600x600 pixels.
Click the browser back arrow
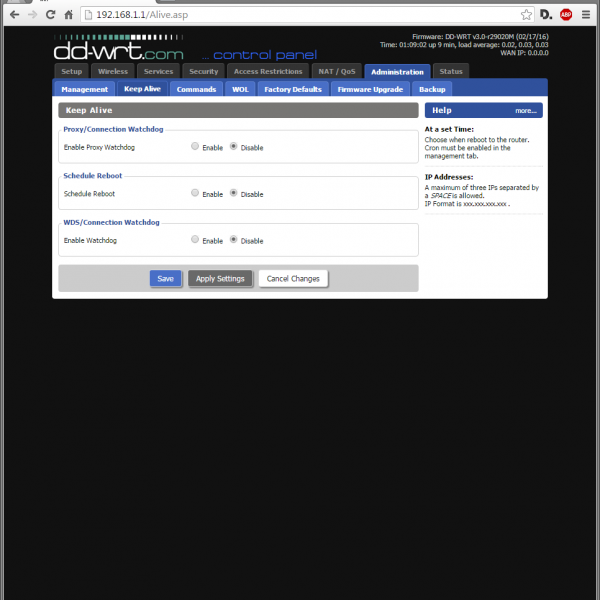click(13, 15)
